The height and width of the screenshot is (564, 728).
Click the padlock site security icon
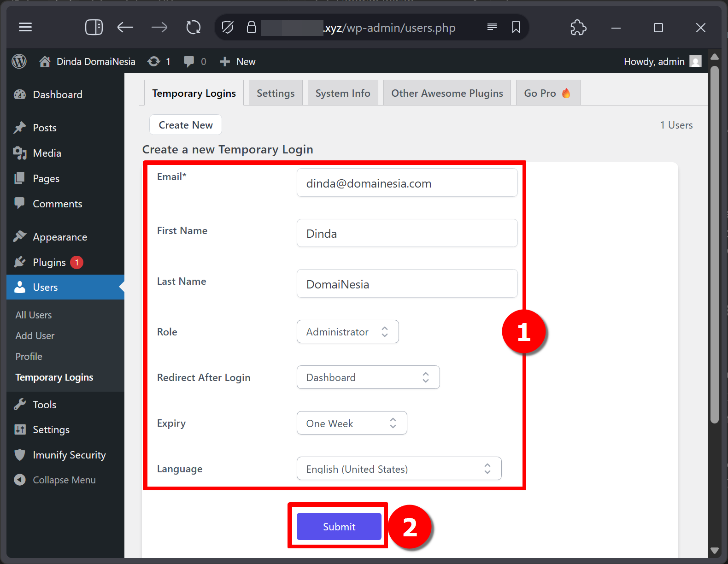tap(251, 27)
